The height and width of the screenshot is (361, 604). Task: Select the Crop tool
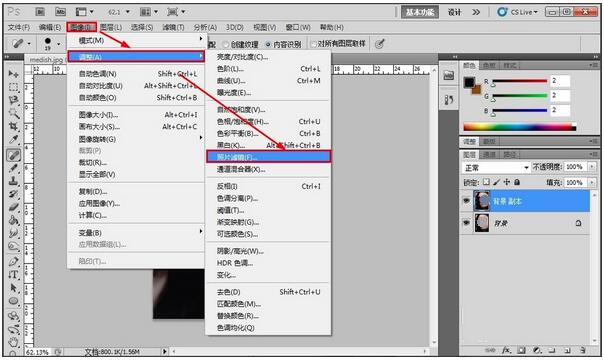point(13,126)
